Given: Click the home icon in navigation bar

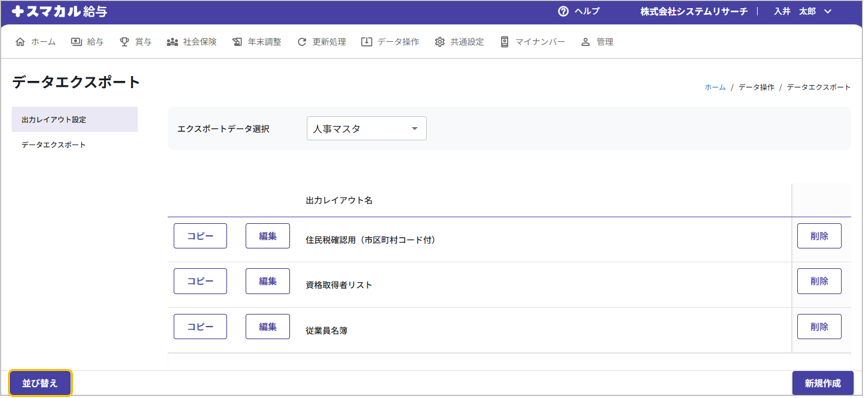Looking at the screenshot, I should click(20, 42).
